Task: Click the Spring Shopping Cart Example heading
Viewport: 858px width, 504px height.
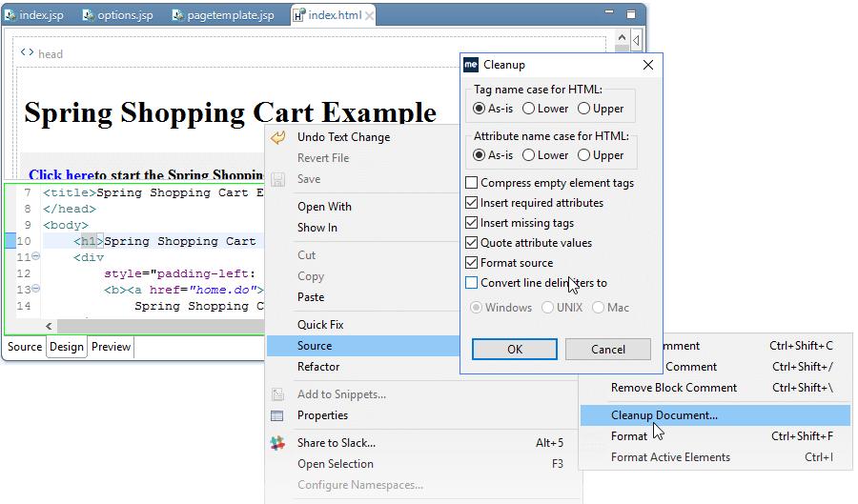Action: tap(231, 112)
